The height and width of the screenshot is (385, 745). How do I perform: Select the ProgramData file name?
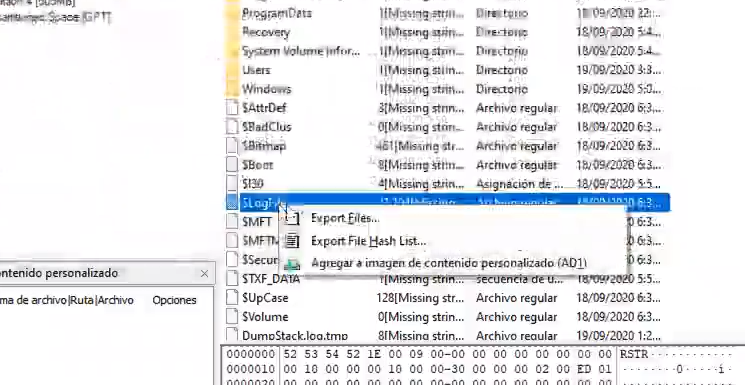click(x=277, y=13)
